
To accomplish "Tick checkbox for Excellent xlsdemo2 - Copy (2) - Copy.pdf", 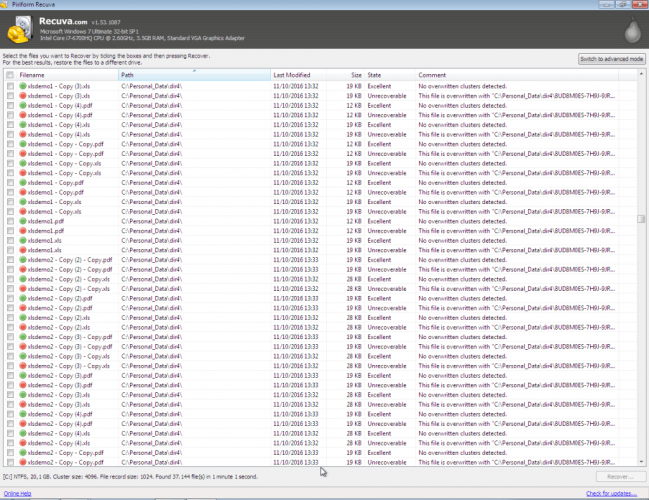I will 10,260.
